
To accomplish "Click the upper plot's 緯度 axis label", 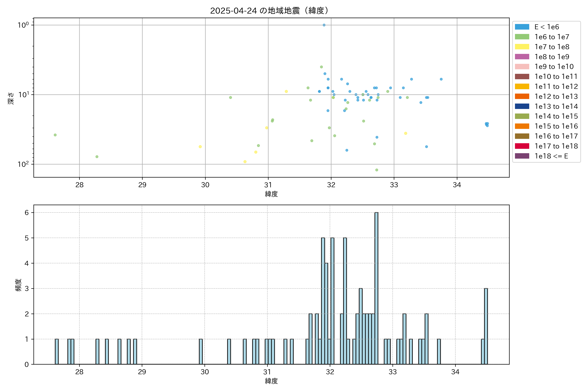I will click(271, 194).
